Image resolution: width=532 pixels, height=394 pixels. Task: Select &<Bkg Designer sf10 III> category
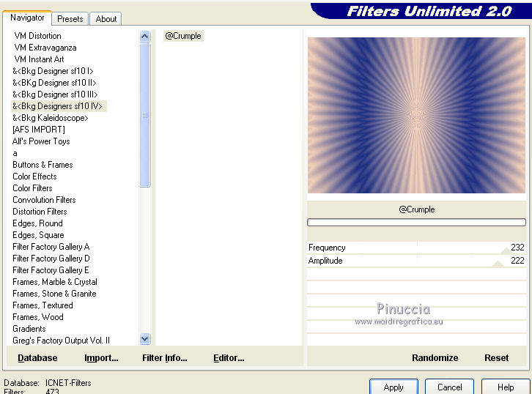click(x=55, y=94)
